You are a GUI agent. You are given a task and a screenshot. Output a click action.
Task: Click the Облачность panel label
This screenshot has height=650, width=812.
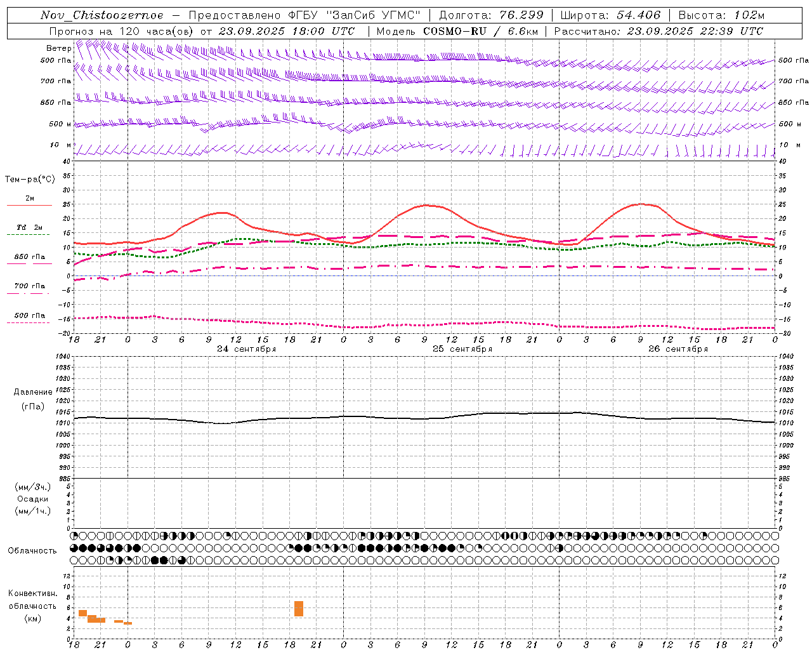tap(32, 551)
